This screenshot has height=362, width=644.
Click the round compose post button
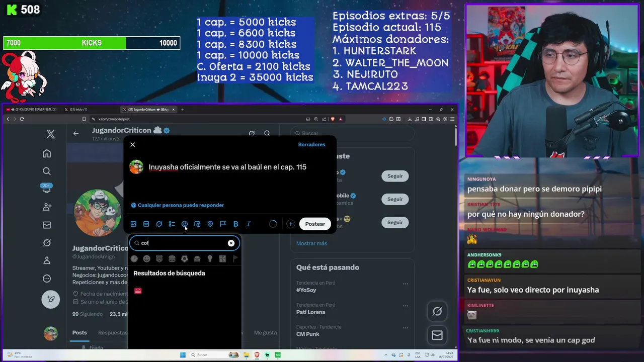click(x=51, y=299)
